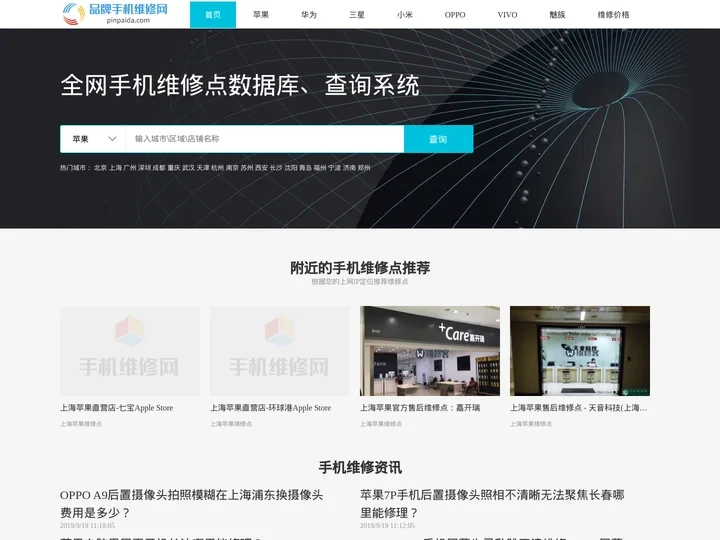The width and height of the screenshot is (720, 540).
Task: Choose hot city 南京
Action: pyautogui.click(x=232, y=168)
